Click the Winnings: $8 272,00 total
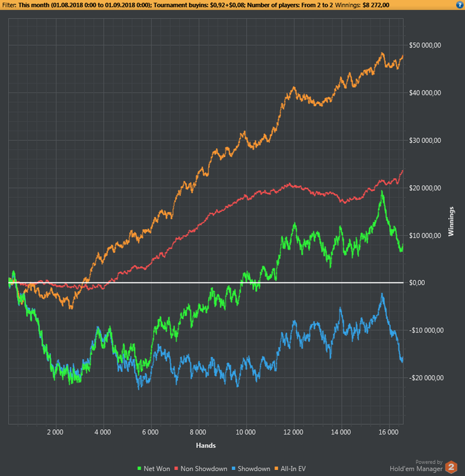The width and height of the screenshot is (465, 476). coord(362,5)
